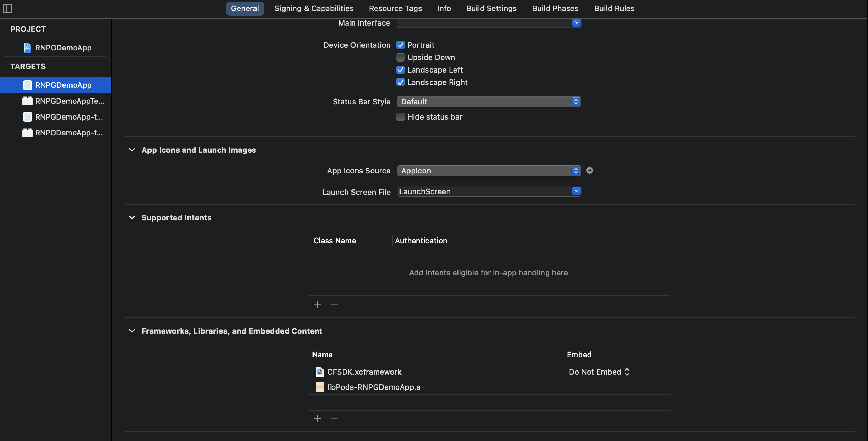Switch to the Info tab
This screenshot has height=441, width=868.
[444, 9]
